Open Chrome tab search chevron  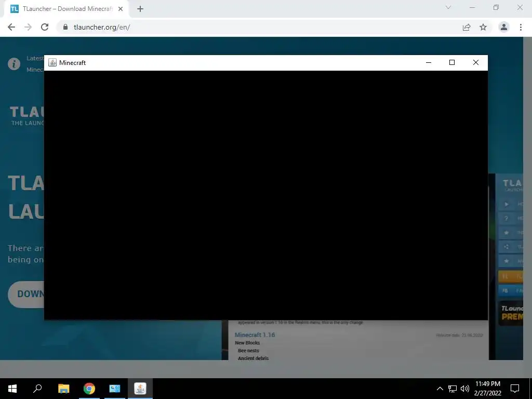tap(448, 7)
